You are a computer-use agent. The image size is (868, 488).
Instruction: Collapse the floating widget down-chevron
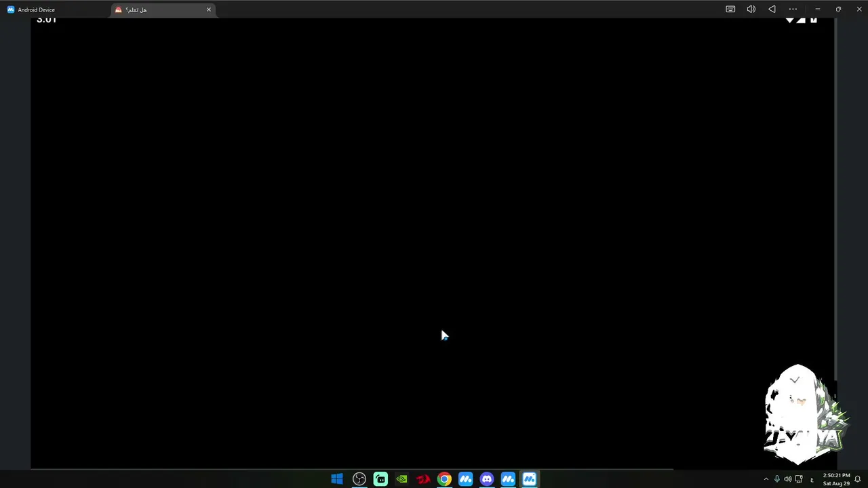pyautogui.click(x=795, y=380)
